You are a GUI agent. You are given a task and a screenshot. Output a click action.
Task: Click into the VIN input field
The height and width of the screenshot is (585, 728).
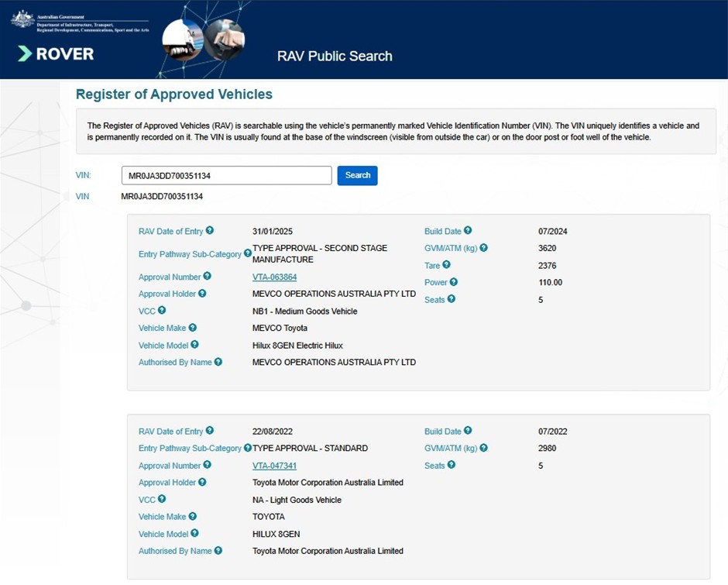coord(226,176)
